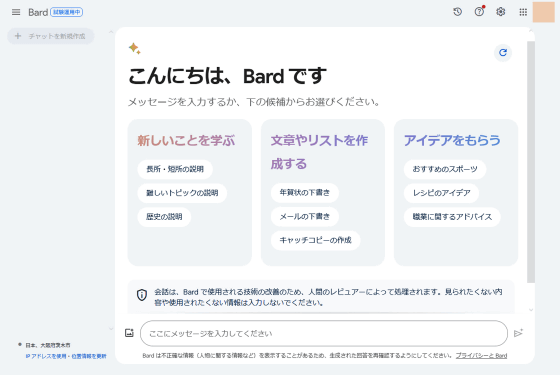The image size is (560, 375).
Task: Open the hamburger main menu
Action: pyautogui.click(x=16, y=12)
